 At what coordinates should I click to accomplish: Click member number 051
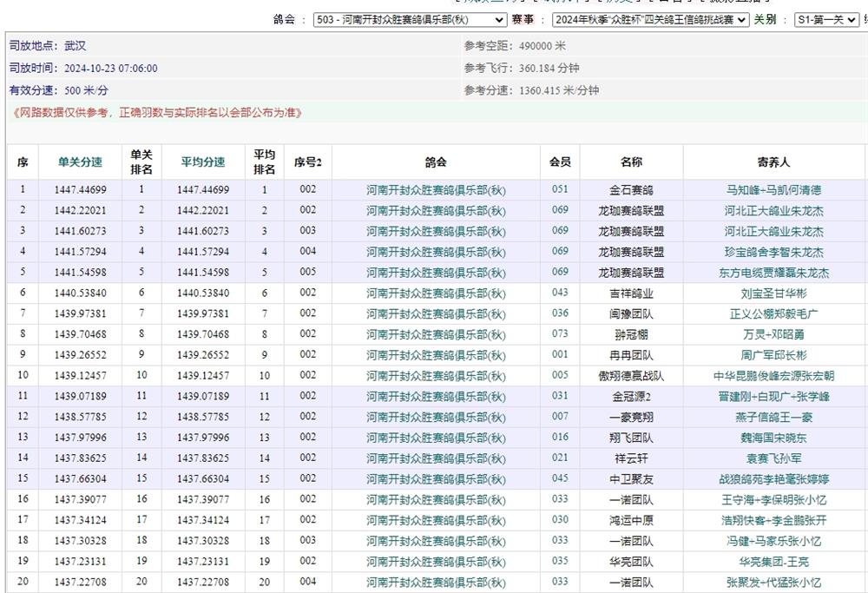tap(560, 189)
